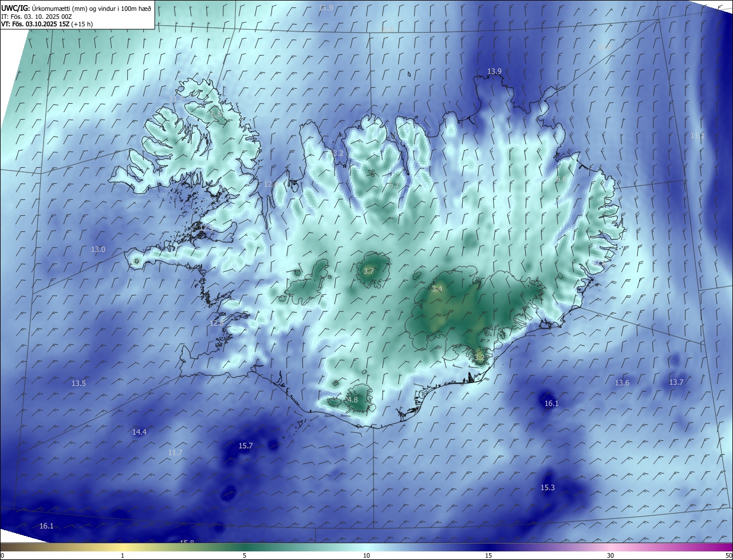Click the 13.5 value label

pyautogui.click(x=78, y=383)
